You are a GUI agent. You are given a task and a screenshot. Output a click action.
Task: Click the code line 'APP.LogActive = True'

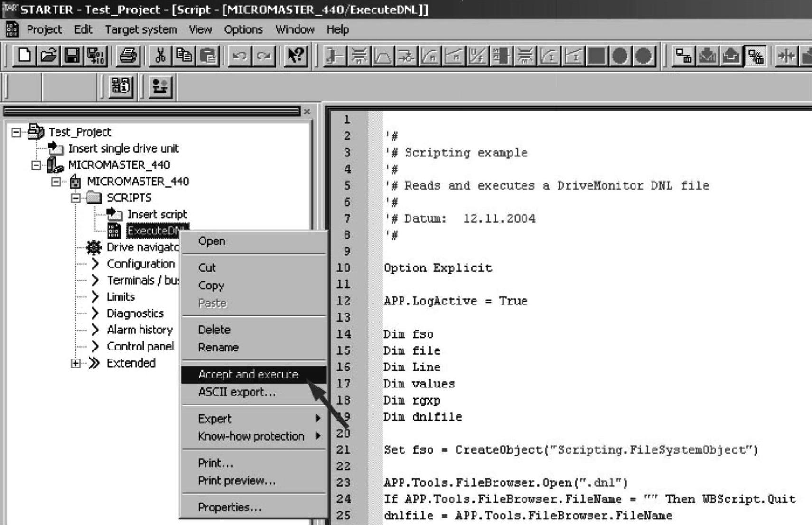456,301
